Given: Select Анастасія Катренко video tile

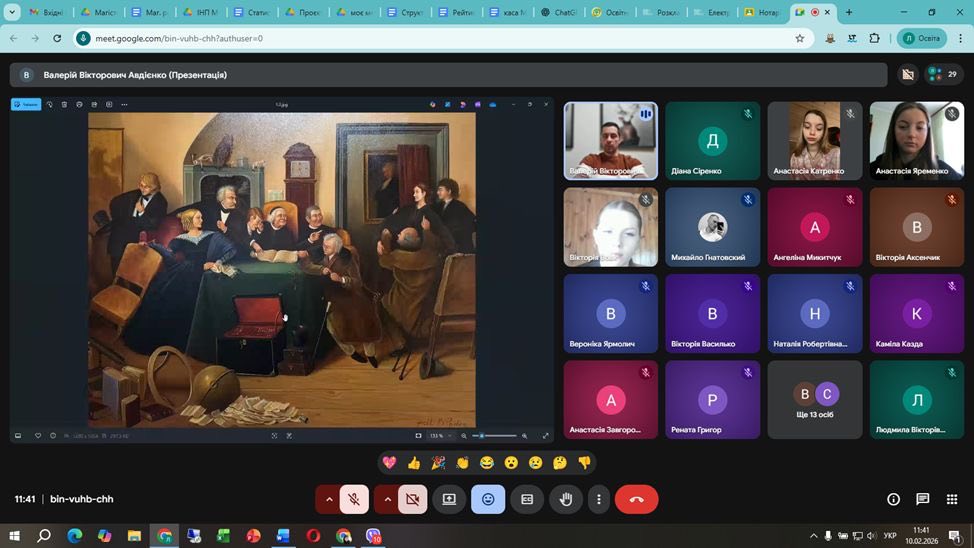Looking at the screenshot, I should click(x=815, y=141).
